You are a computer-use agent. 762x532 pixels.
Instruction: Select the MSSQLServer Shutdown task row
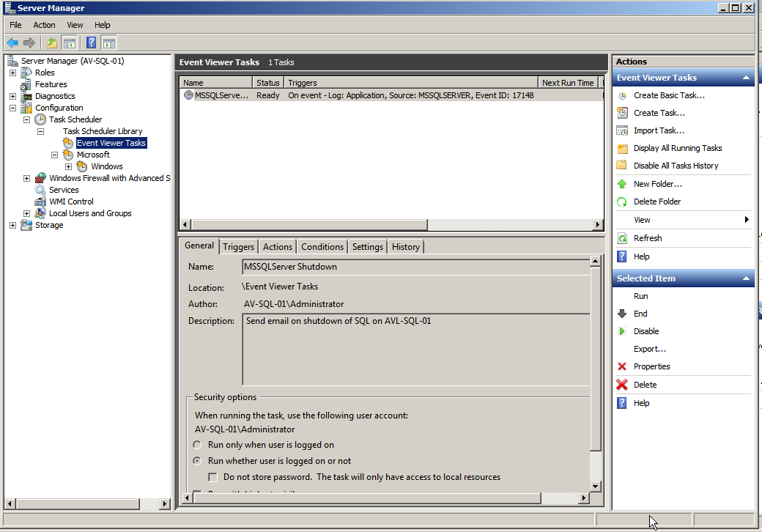[392, 96]
